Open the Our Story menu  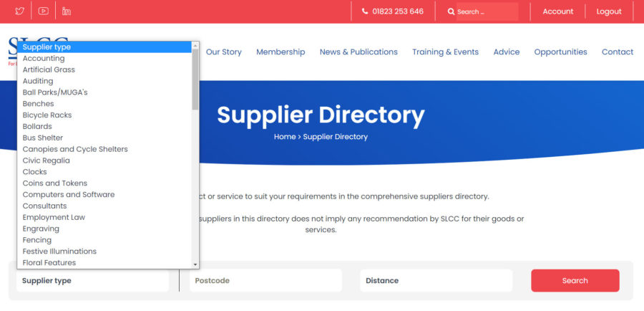click(223, 52)
